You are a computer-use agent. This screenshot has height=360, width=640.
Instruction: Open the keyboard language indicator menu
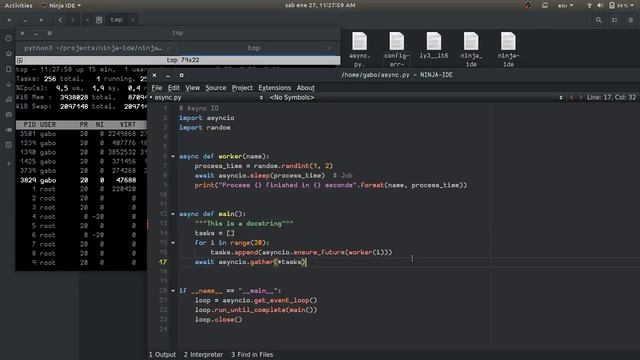coord(565,5)
